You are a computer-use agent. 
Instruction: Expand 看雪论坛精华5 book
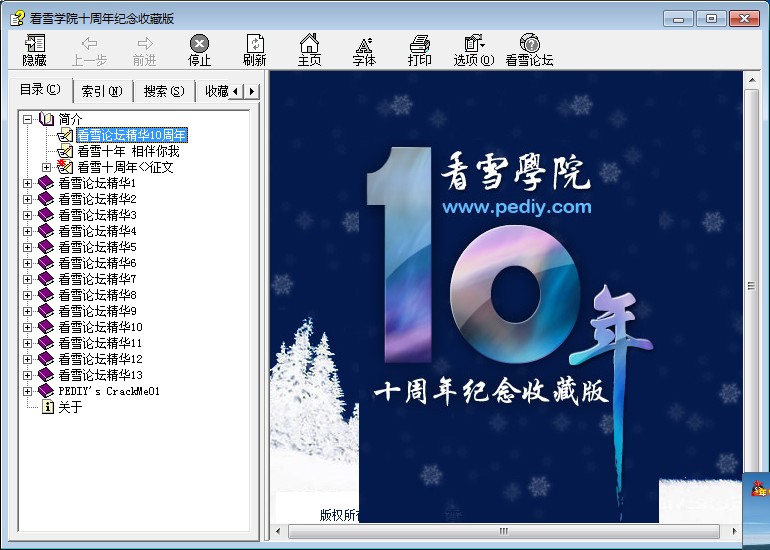28,247
